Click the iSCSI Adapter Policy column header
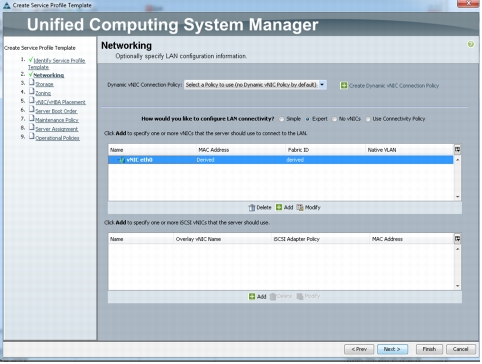 click(321, 239)
